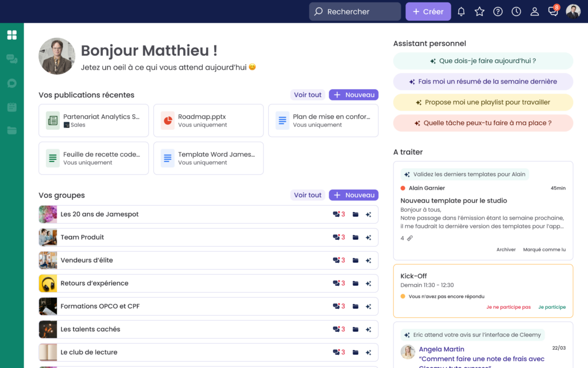588x368 pixels.
Task: Click members icon for Les 20 ans de Jamespot
Action: pyautogui.click(x=338, y=214)
